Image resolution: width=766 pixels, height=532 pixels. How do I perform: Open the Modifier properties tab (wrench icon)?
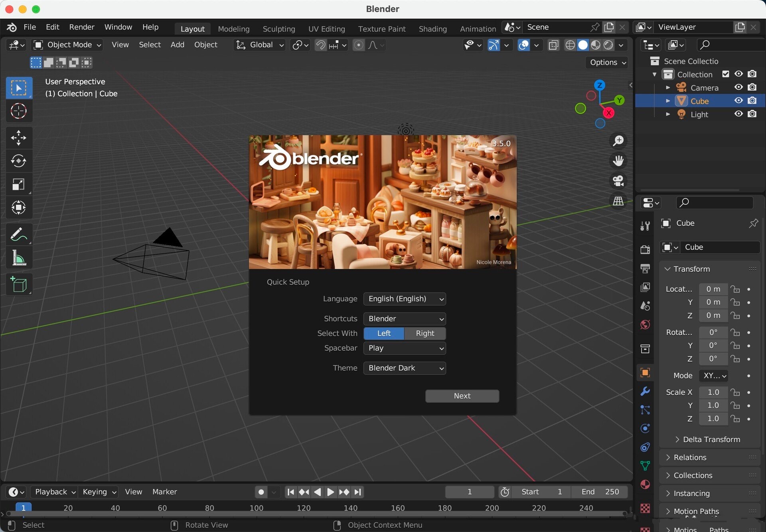tap(645, 392)
